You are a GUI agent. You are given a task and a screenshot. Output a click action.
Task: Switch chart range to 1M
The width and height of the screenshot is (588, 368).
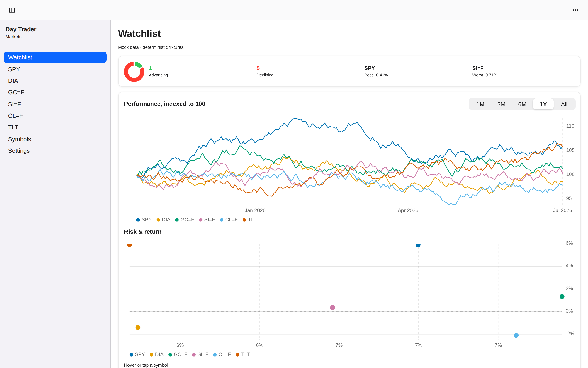point(480,104)
